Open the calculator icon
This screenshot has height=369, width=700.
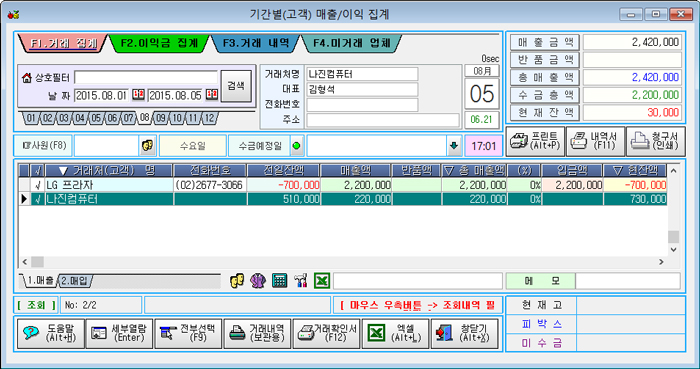(279, 281)
